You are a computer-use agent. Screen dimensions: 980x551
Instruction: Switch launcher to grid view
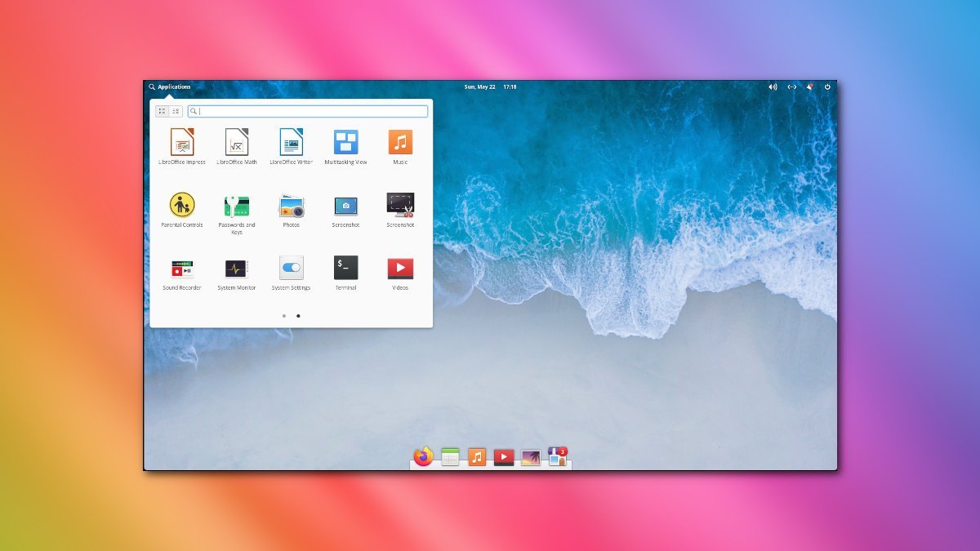tap(161, 111)
